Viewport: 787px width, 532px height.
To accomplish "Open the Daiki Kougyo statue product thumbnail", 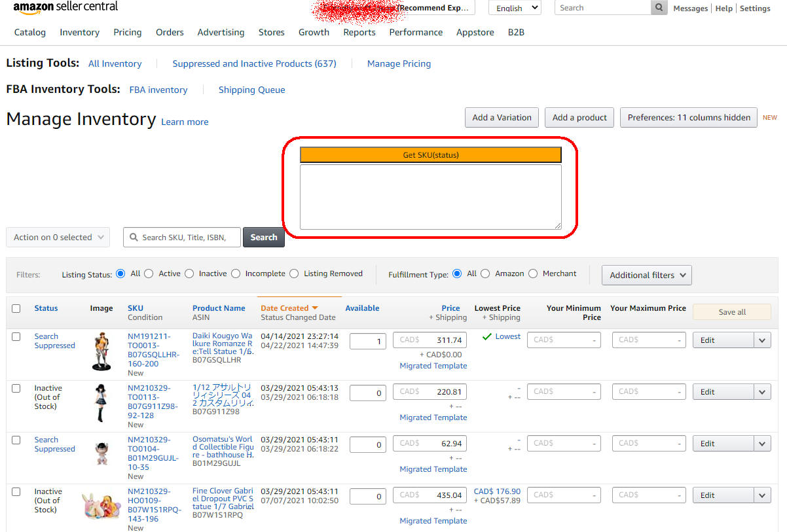I will point(101,351).
